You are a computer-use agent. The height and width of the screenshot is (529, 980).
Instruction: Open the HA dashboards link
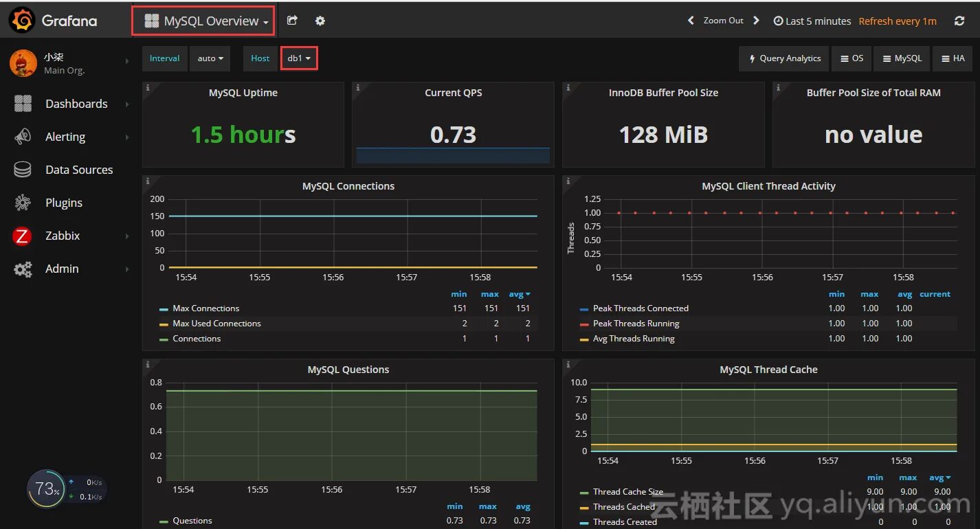(x=953, y=58)
